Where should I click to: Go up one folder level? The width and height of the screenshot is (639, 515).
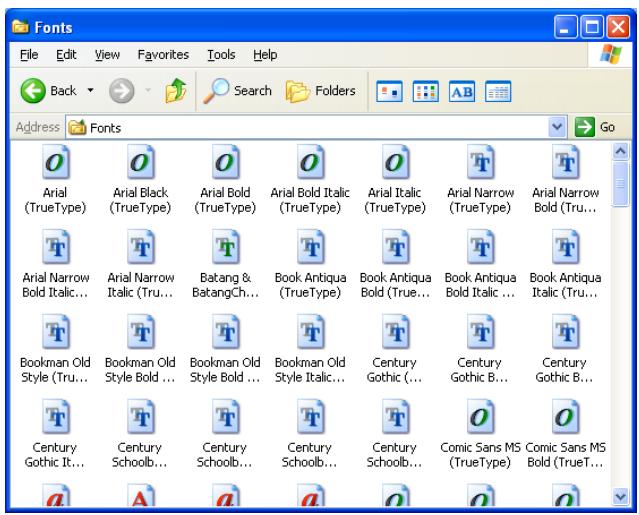pos(176,90)
